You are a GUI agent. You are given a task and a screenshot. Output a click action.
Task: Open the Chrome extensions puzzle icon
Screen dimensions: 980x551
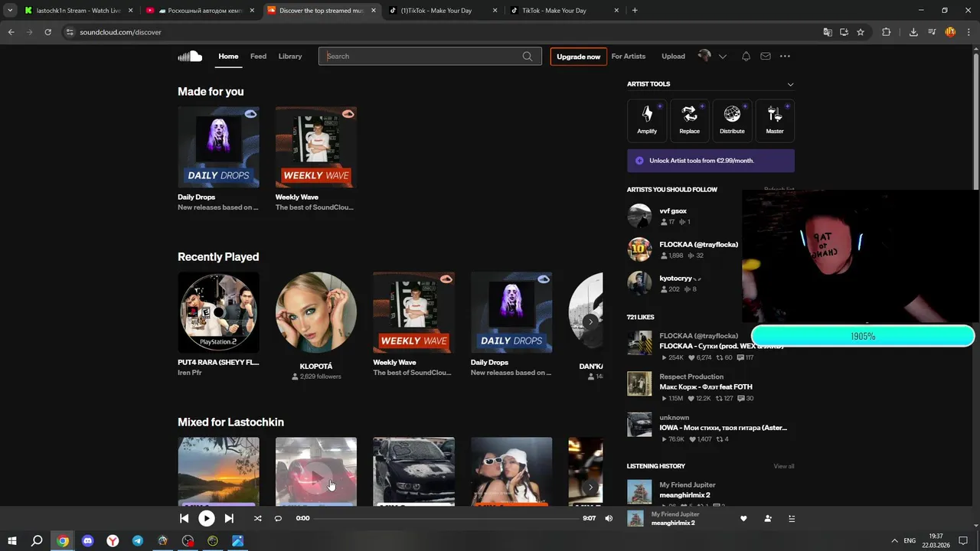click(x=887, y=32)
